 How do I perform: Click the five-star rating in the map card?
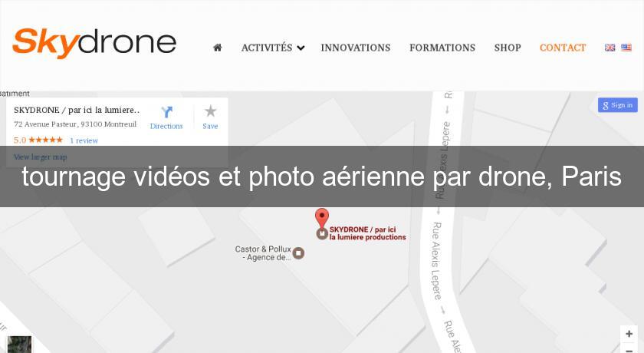45,140
